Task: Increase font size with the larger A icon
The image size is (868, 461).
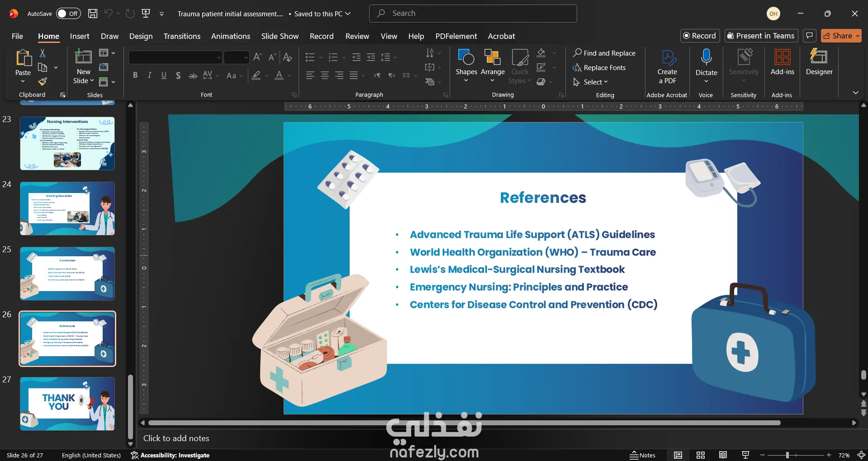Action: (x=257, y=57)
